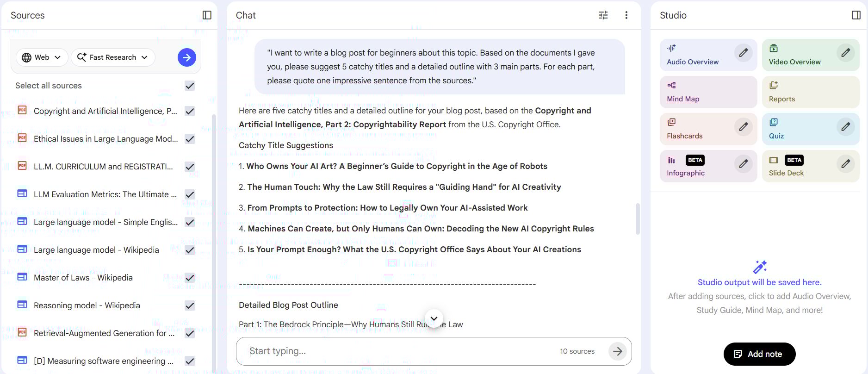Uncheck Retrieval-Augmented Generation source checkbox
Image resolution: width=868 pixels, height=374 pixels.
[190, 333]
